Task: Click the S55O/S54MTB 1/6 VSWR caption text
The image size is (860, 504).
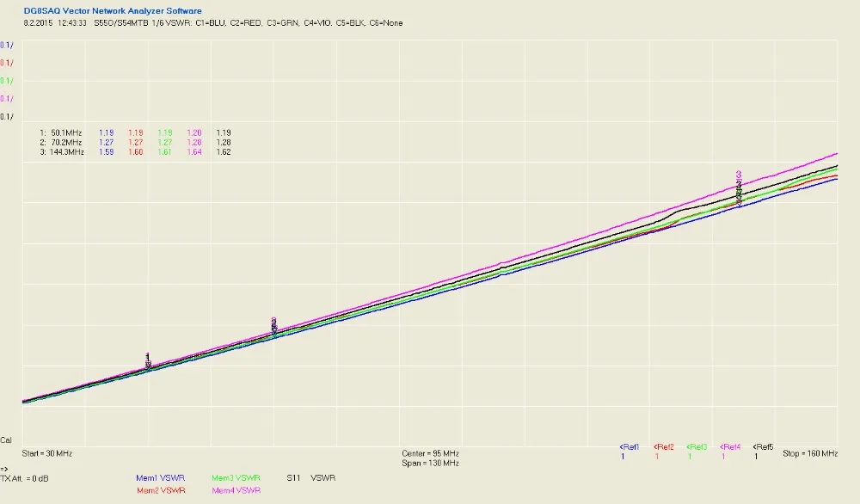Action: click(144, 23)
